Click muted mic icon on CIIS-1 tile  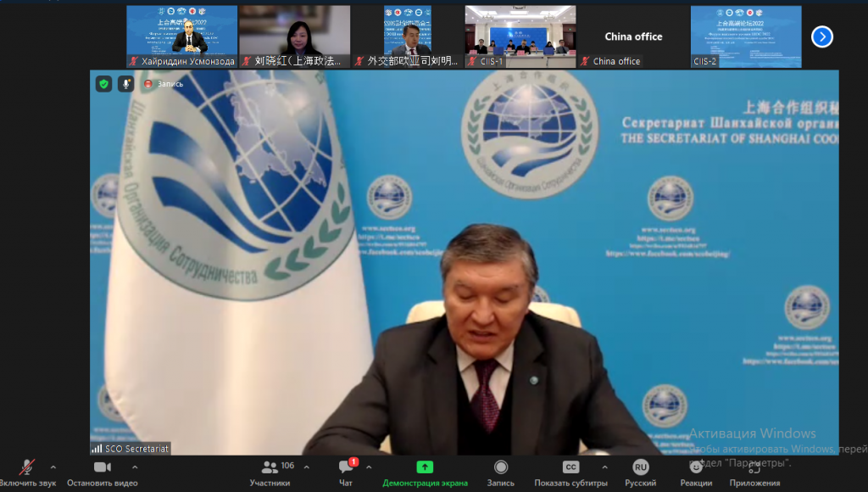tap(472, 61)
